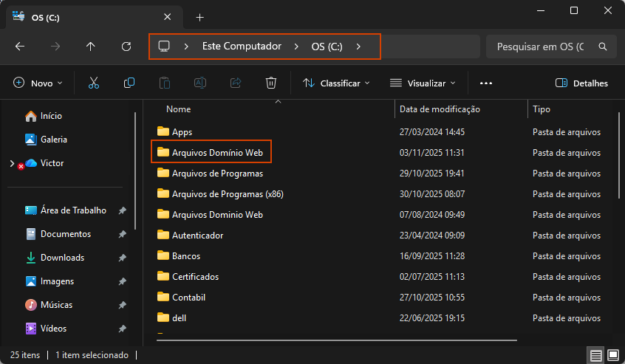
Task: Add a new tab with plus icon
Action: click(x=199, y=17)
